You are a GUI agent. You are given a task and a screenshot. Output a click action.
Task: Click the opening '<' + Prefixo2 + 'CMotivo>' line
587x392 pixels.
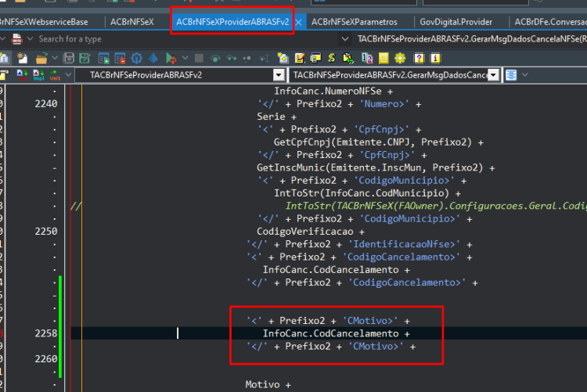[x=328, y=321]
